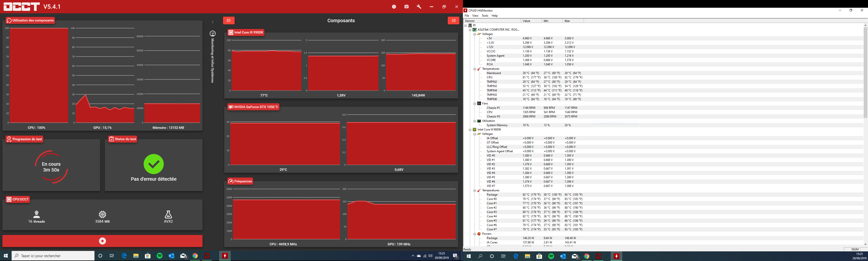The image size is (868, 261).
Task: Open the View menu in HWMonitor
Action: click(x=475, y=16)
